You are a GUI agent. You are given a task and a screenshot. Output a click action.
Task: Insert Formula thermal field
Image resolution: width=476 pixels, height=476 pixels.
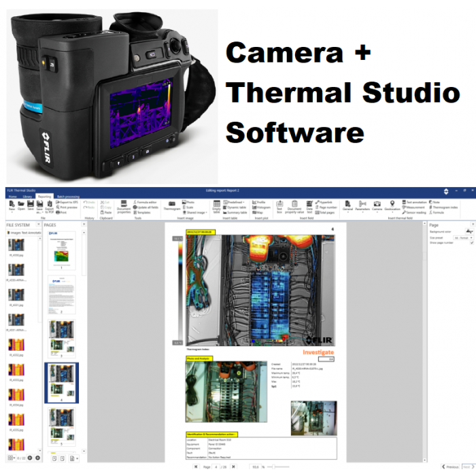point(437,212)
